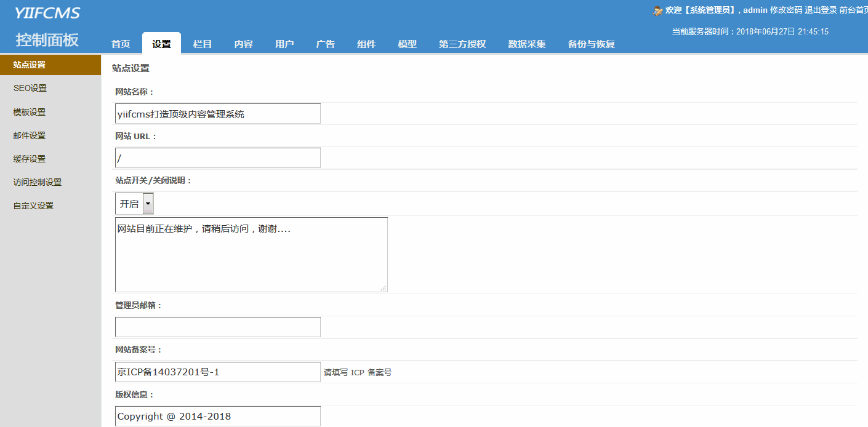Go to the 内容 tab
The width and height of the screenshot is (868, 427).
243,44
